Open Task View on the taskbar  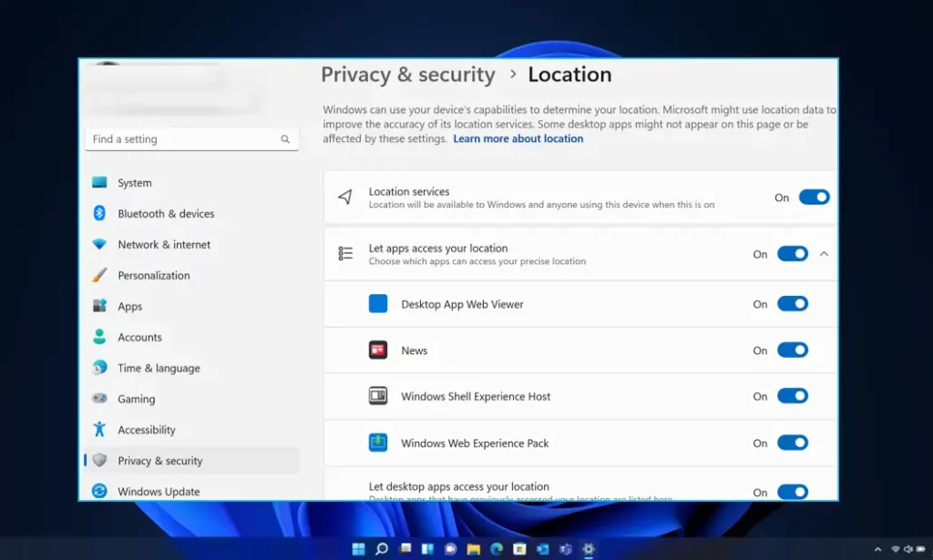[x=405, y=549]
